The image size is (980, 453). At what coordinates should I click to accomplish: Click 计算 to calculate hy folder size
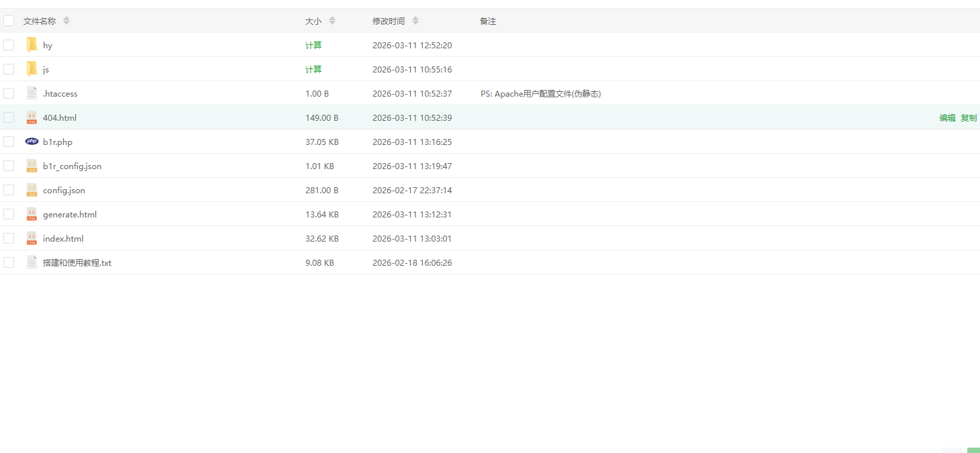point(313,45)
